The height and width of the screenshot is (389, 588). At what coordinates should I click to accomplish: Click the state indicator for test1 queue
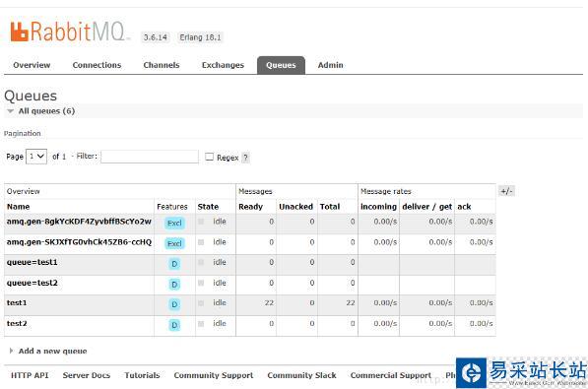[x=201, y=302]
